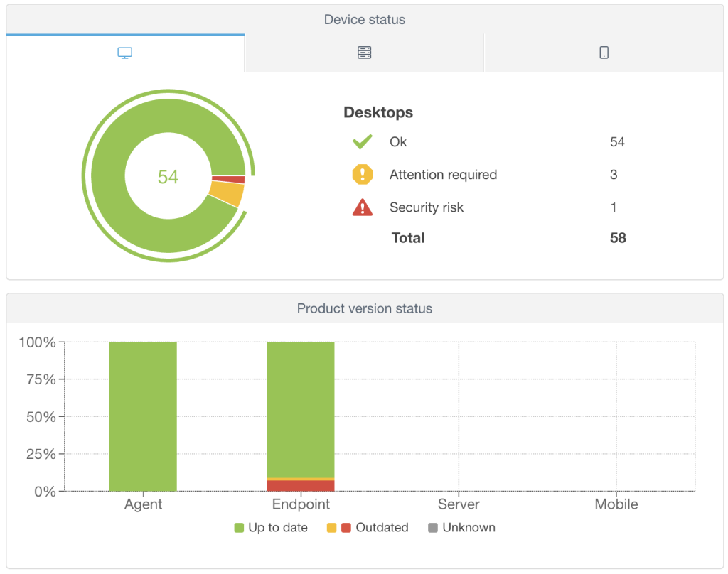Open the mobile devices icon tab
The image size is (728, 574).
(604, 53)
